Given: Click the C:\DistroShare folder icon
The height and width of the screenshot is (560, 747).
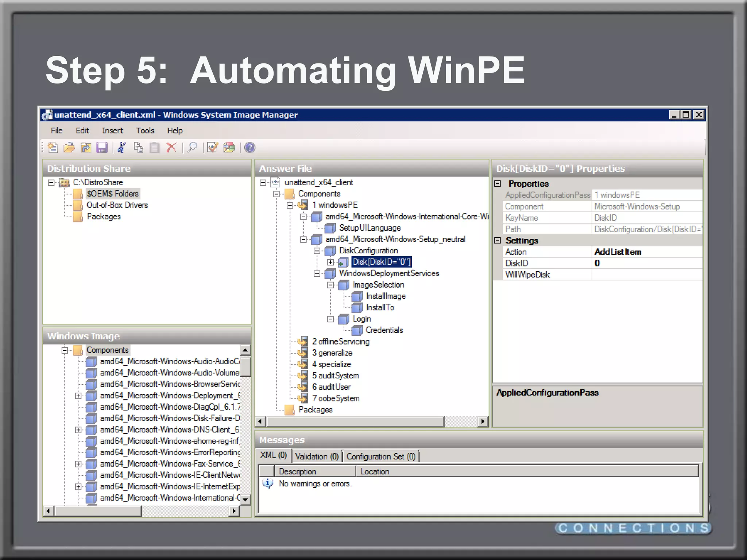Looking at the screenshot, I should [x=64, y=182].
